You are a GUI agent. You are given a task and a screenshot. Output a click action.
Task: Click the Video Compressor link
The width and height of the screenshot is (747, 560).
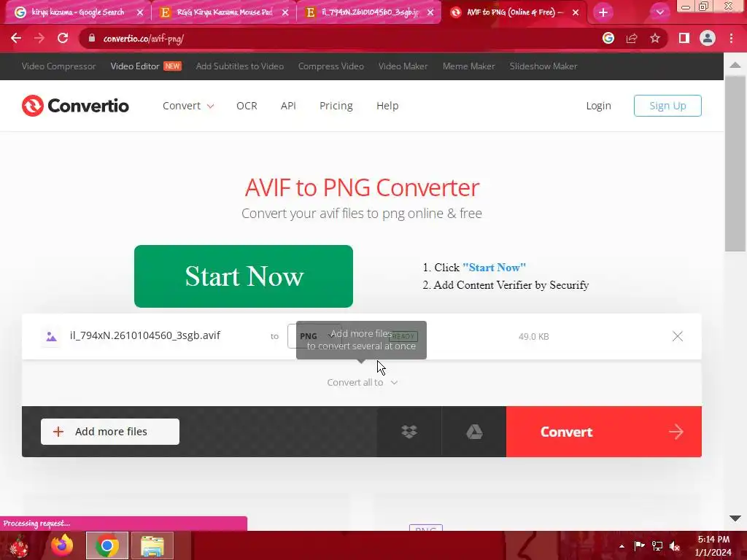point(58,66)
